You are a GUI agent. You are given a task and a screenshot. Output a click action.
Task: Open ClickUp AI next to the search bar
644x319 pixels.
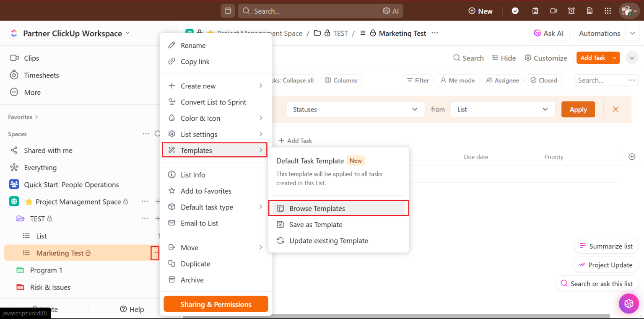point(390,10)
